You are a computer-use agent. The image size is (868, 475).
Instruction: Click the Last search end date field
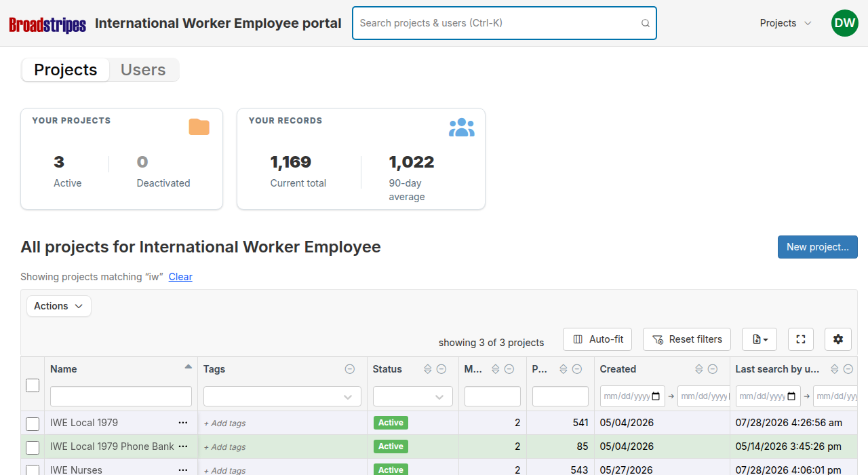[835, 396]
